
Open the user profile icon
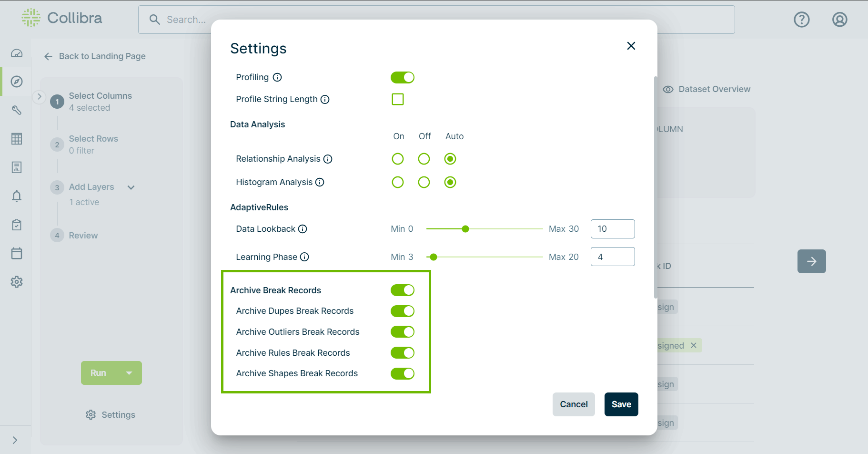tap(839, 20)
